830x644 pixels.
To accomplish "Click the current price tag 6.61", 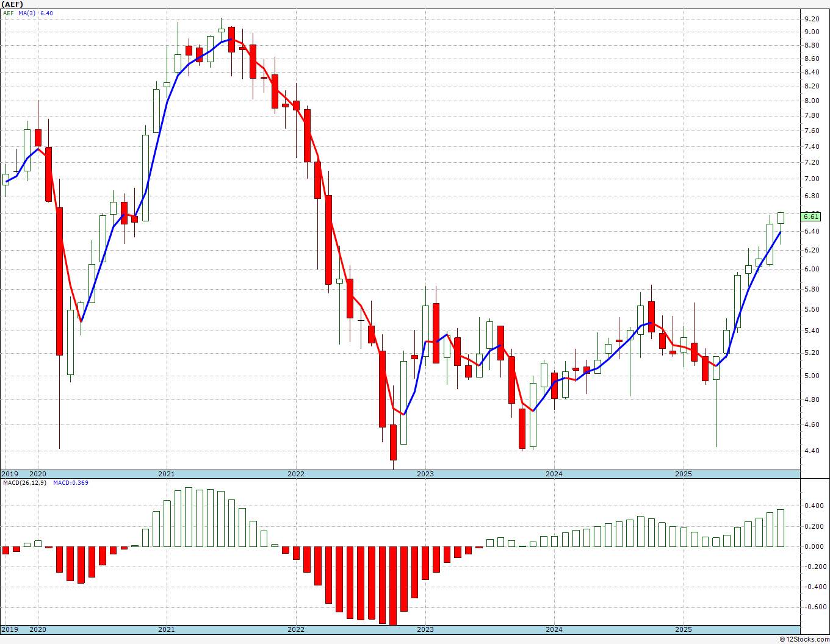I will coord(812,216).
